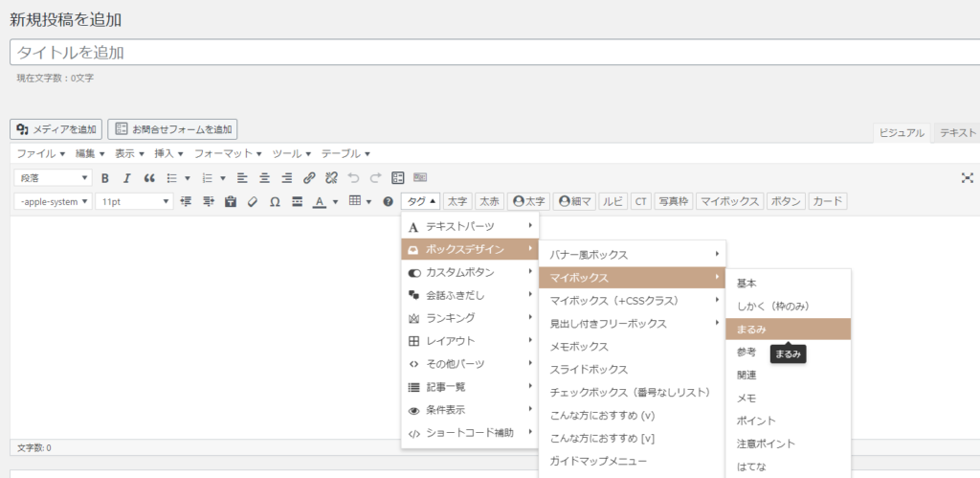Toggle bold formatting
The width and height of the screenshot is (980, 478).
105,178
